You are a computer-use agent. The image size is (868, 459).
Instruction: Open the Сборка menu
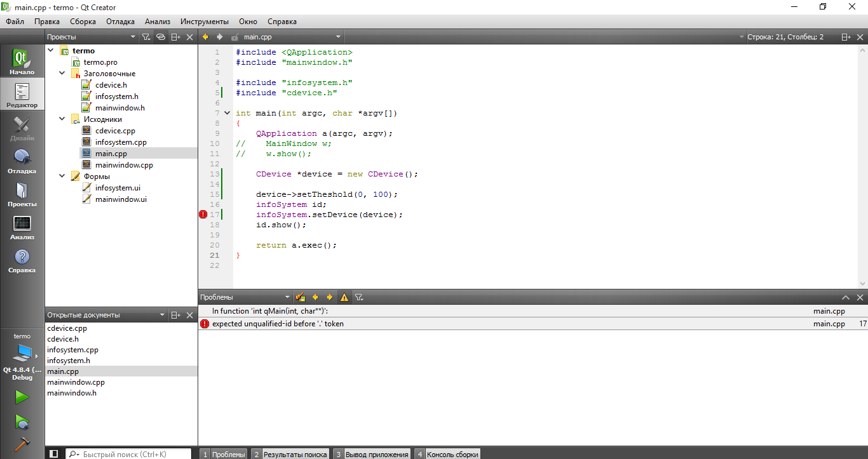(83, 22)
